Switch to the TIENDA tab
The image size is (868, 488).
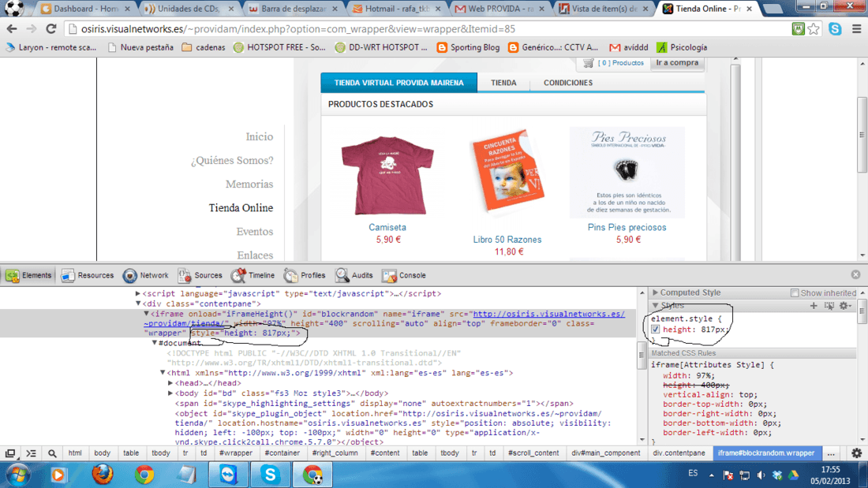click(x=503, y=83)
